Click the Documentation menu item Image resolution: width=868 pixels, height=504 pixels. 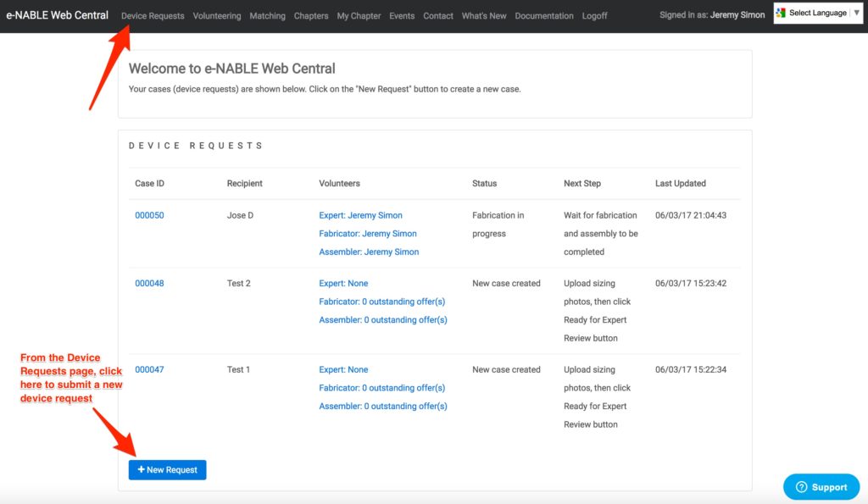coord(544,16)
